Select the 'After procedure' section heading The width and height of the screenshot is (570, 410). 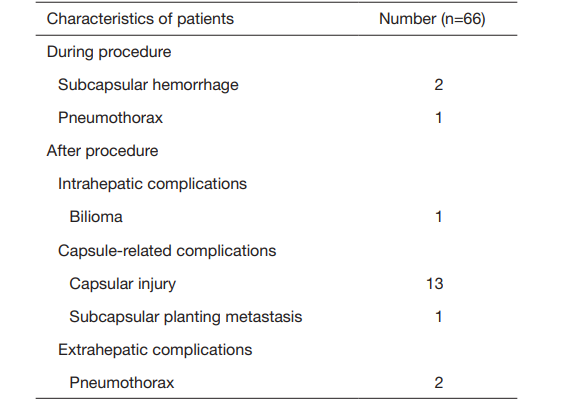coord(103,151)
